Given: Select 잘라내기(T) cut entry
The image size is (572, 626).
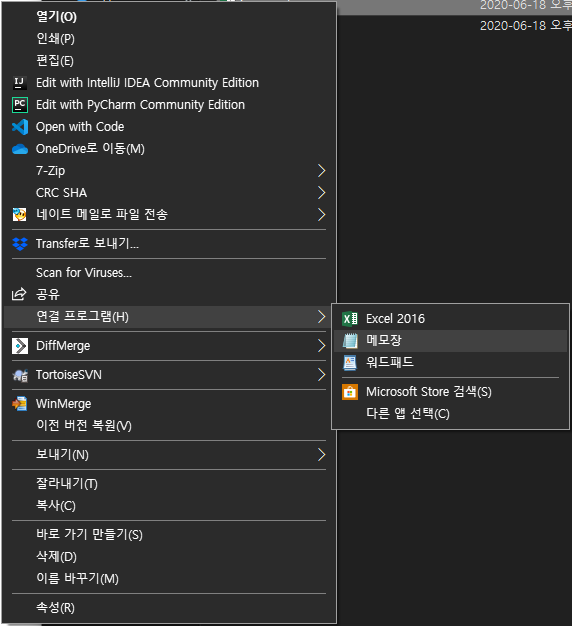Looking at the screenshot, I should coord(169,484).
